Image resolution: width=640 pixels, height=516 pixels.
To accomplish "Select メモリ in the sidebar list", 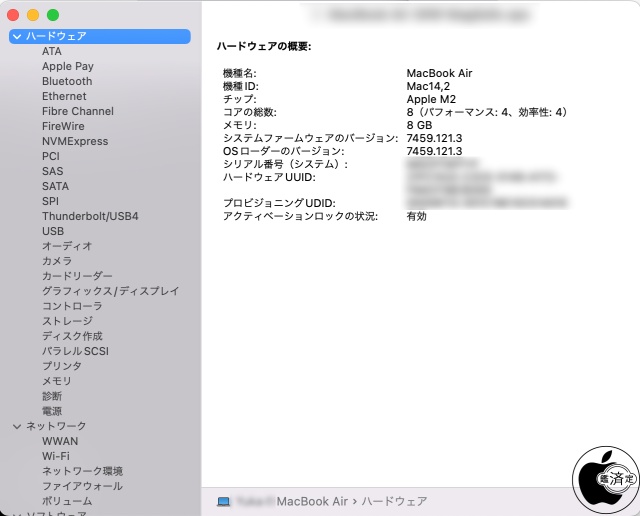I will click(x=57, y=381).
